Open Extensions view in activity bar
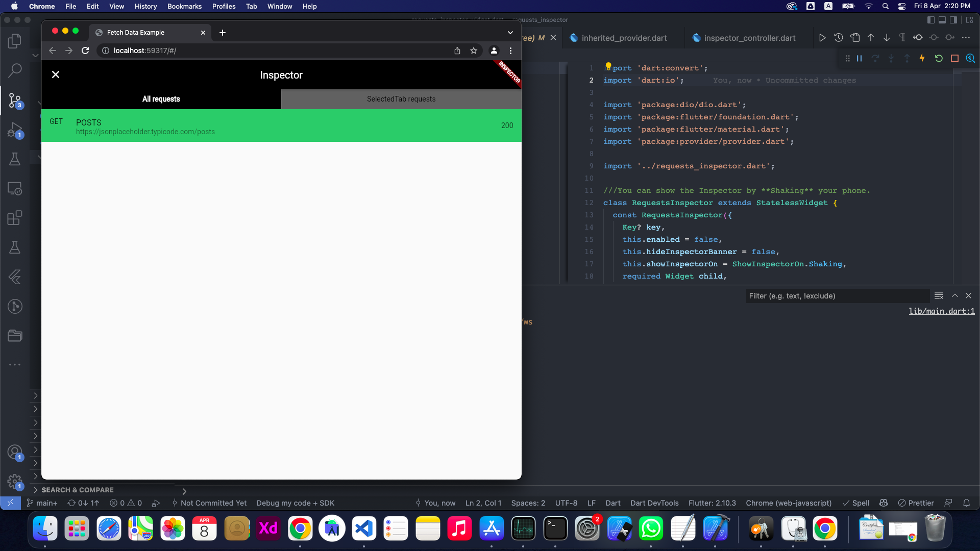The image size is (980, 551). pyautogui.click(x=15, y=218)
